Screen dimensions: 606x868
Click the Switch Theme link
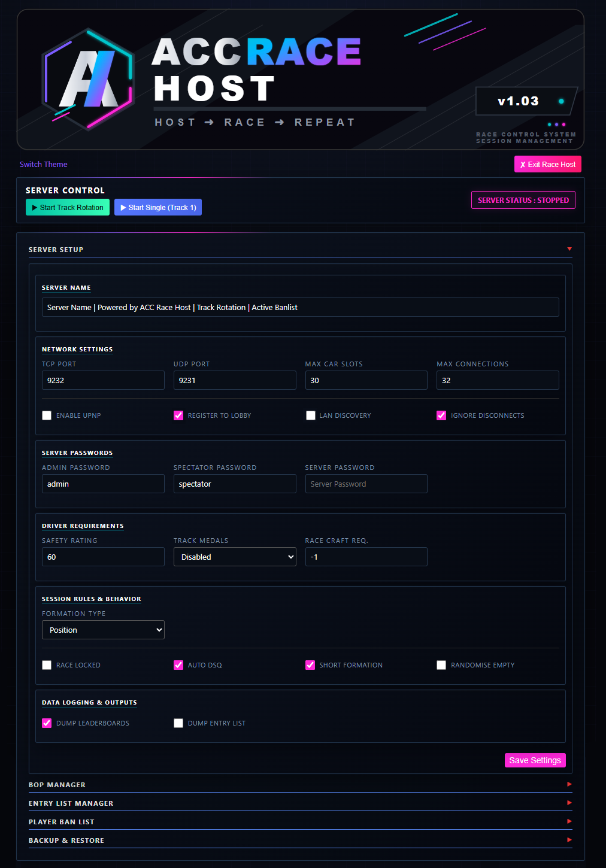coord(44,164)
